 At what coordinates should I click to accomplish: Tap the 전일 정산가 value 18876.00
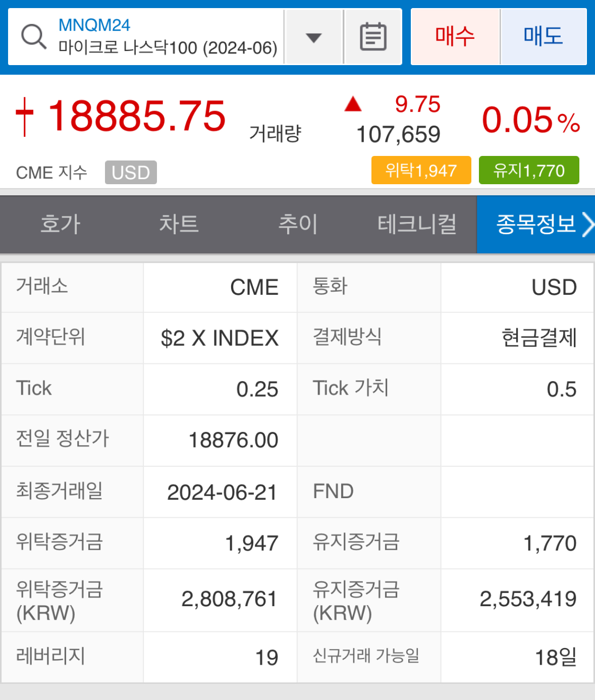click(234, 440)
